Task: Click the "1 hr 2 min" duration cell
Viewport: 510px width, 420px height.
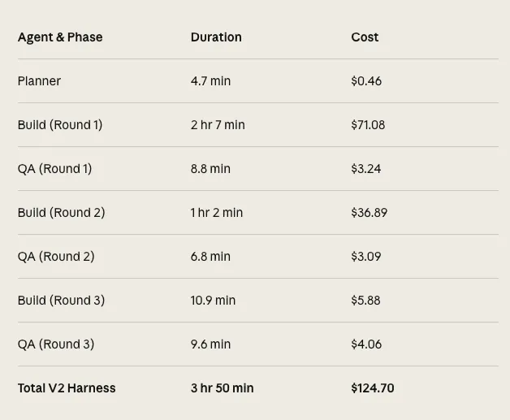Action: coord(217,213)
